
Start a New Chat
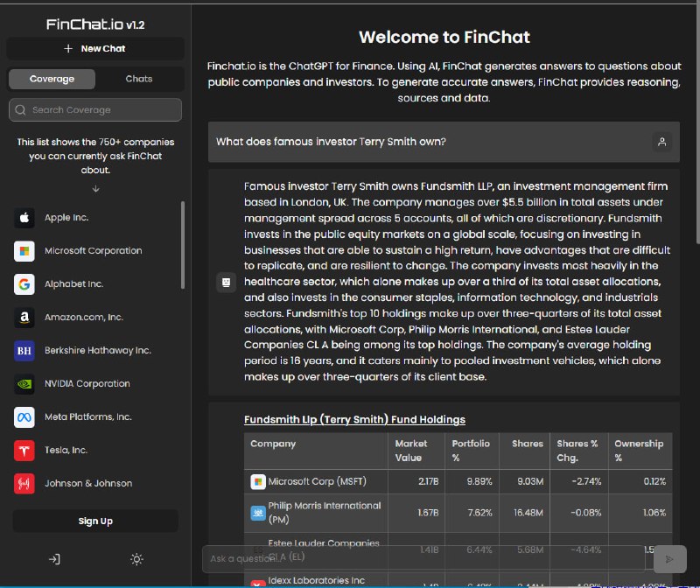coord(95,49)
